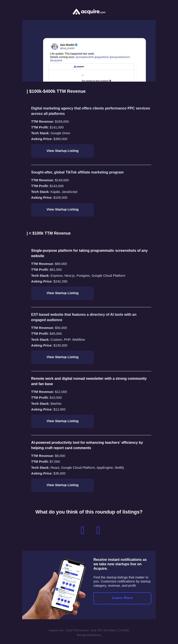View listing for the digital nomad newsletter
Screen dimensions: 178x644
click(63, 421)
